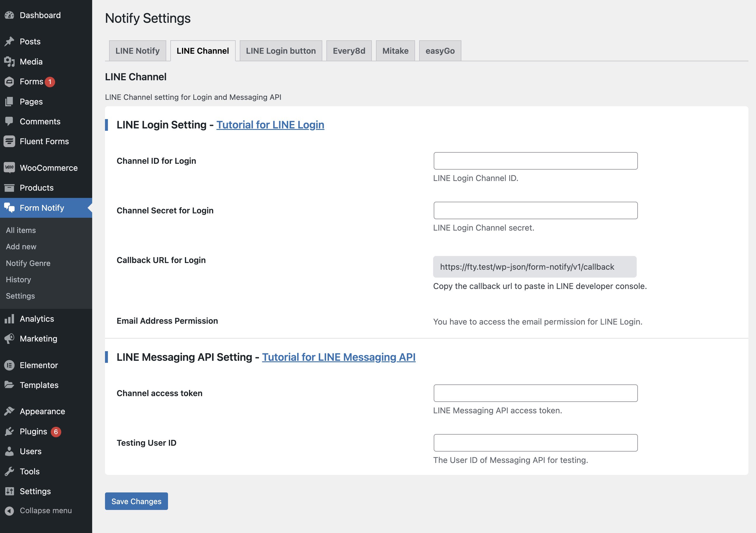The height and width of the screenshot is (533, 756).
Task: Click the Pages icon
Action: pyautogui.click(x=9, y=102)
